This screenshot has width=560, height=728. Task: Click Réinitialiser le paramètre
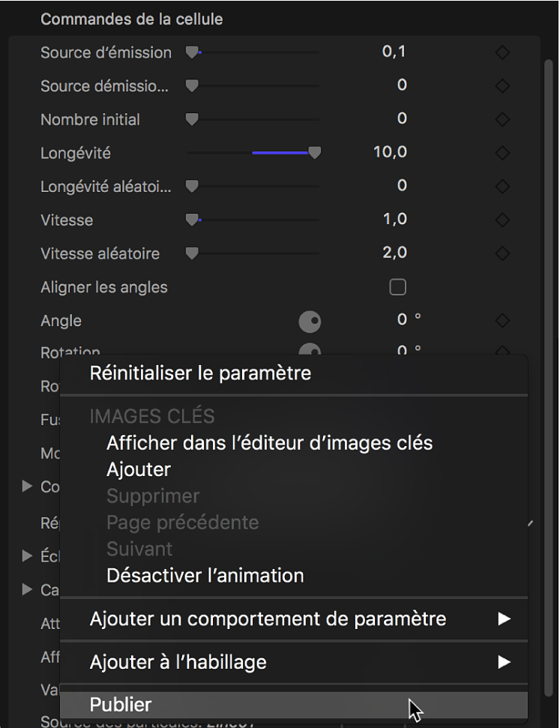pos(201,373)
